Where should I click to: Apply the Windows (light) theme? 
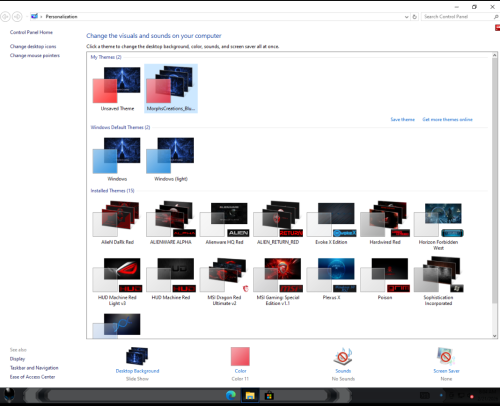pyautogui.click(x=171, y=159)
